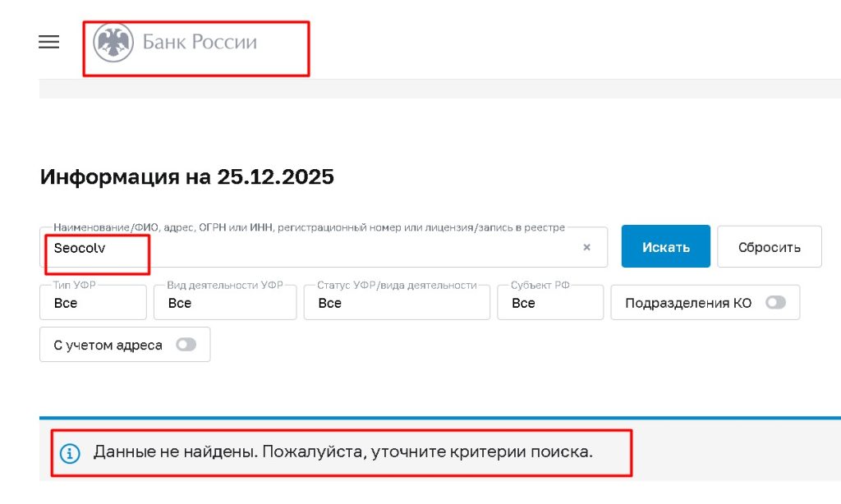
Task: Click the Информация на 25.12.2025 heading
Action: click(187, 176)
